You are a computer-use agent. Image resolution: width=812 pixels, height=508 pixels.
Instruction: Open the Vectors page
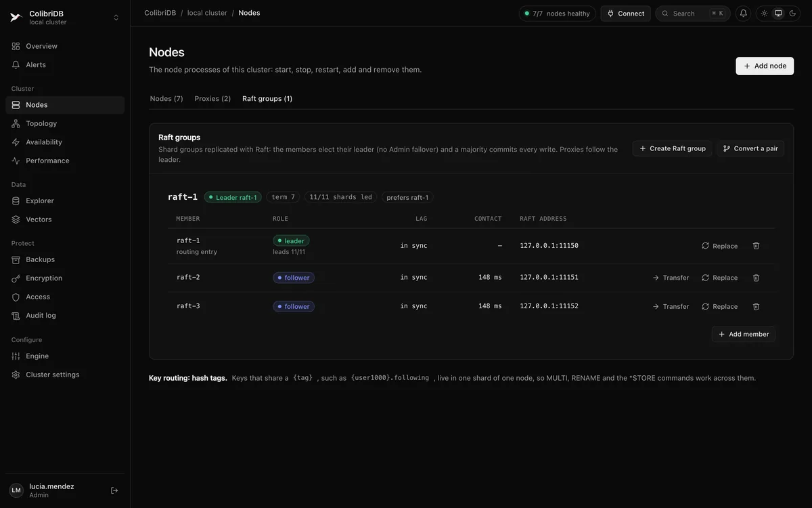(65, 219)
